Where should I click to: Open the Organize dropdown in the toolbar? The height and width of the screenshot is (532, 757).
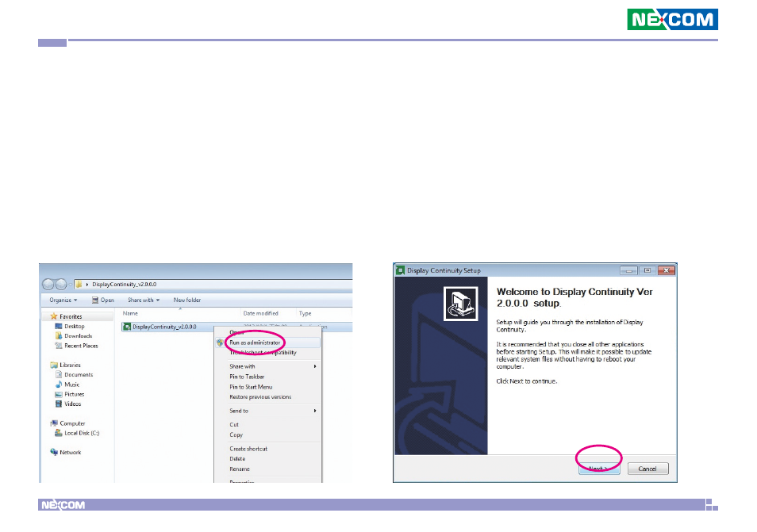pyautogui.click(x=63, y=300)
